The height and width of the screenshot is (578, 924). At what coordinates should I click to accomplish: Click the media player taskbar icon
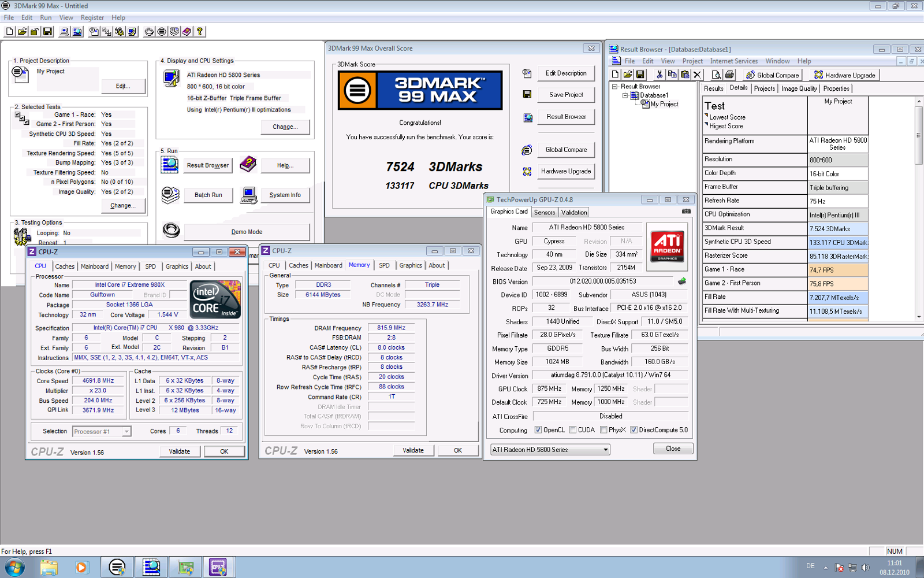coord(81,567)
